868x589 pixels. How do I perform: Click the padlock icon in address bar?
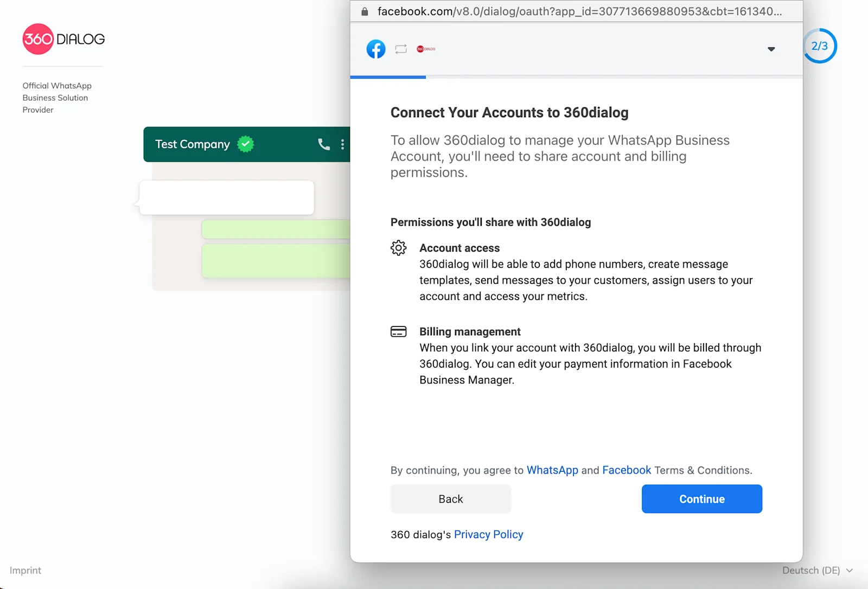tap(365, 11)
